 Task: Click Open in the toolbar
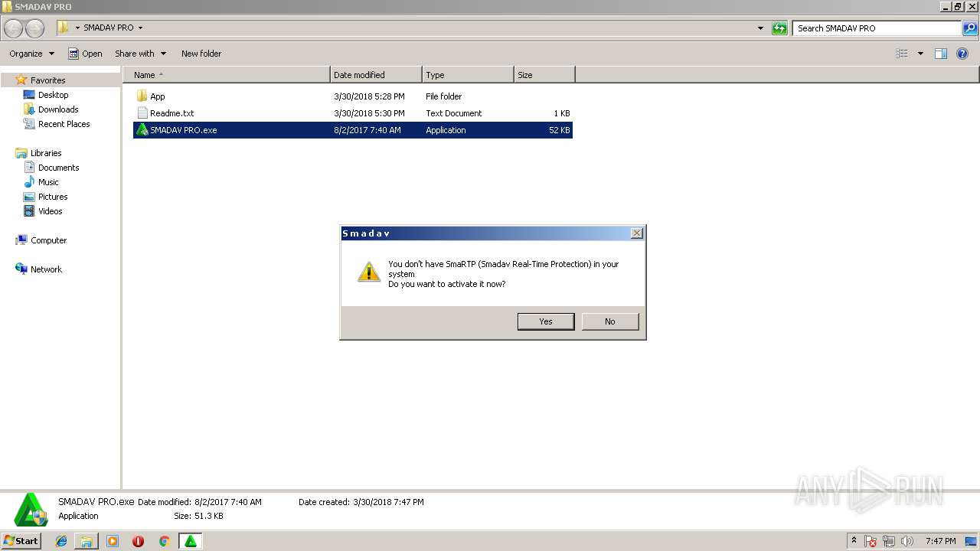click(x=85, y=54)
